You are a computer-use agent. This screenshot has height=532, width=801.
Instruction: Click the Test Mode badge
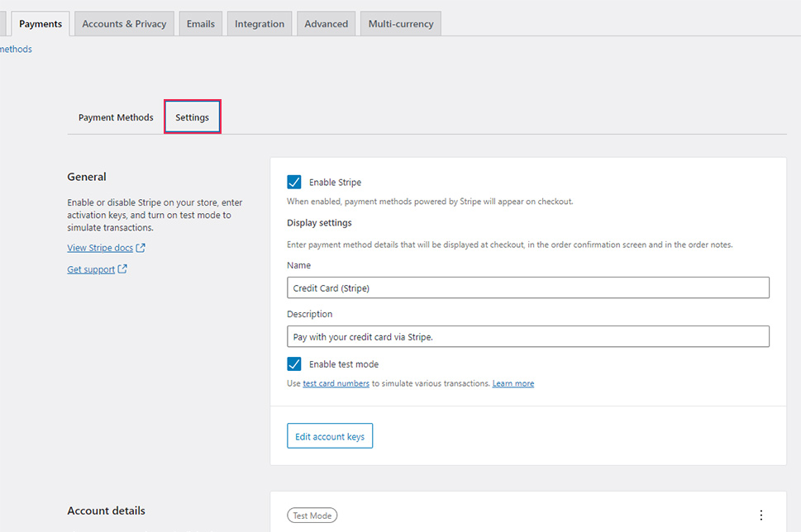(x=312, y=515)
